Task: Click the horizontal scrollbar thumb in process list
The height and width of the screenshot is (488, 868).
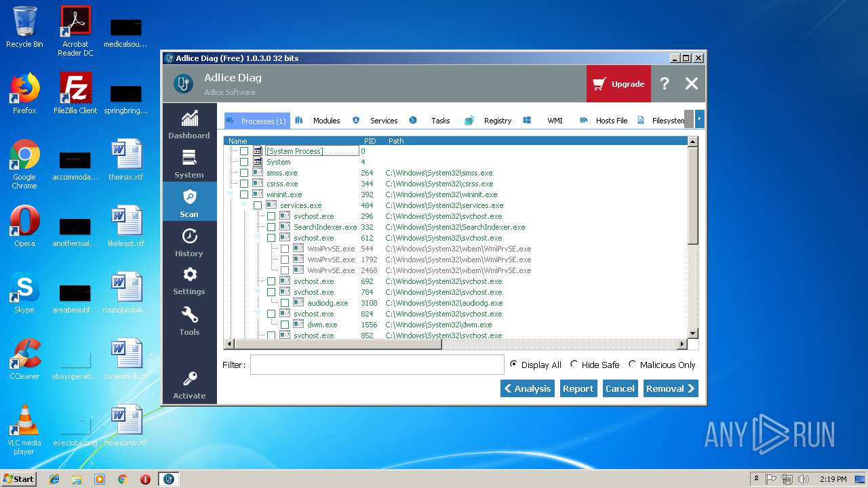Action: (338, 344)
